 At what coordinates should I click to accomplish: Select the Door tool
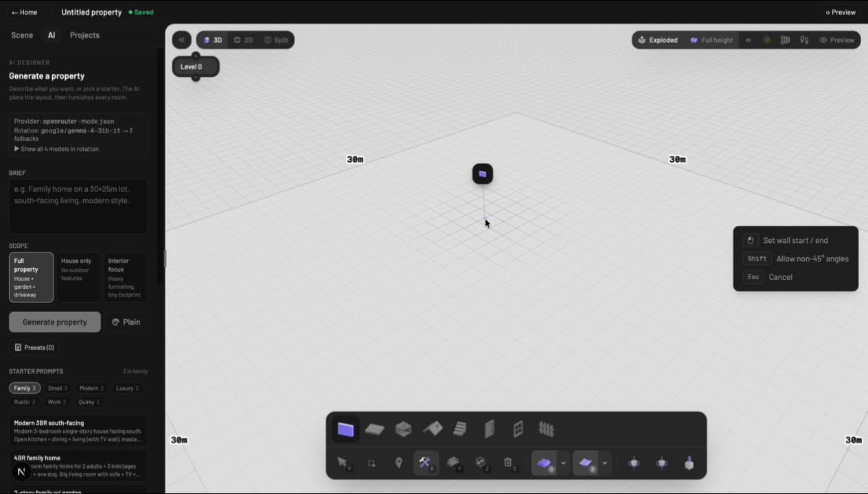[490, 429]
